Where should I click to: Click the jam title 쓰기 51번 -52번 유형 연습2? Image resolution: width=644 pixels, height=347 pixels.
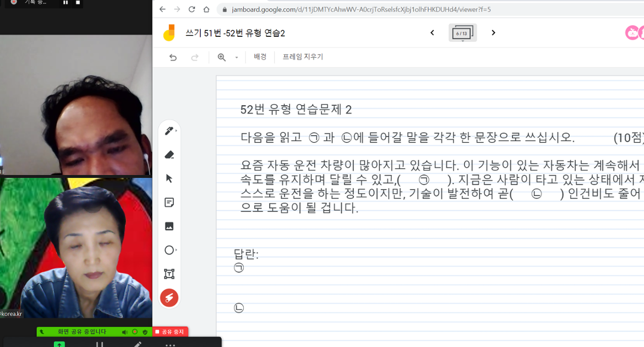tap(236, 33)
